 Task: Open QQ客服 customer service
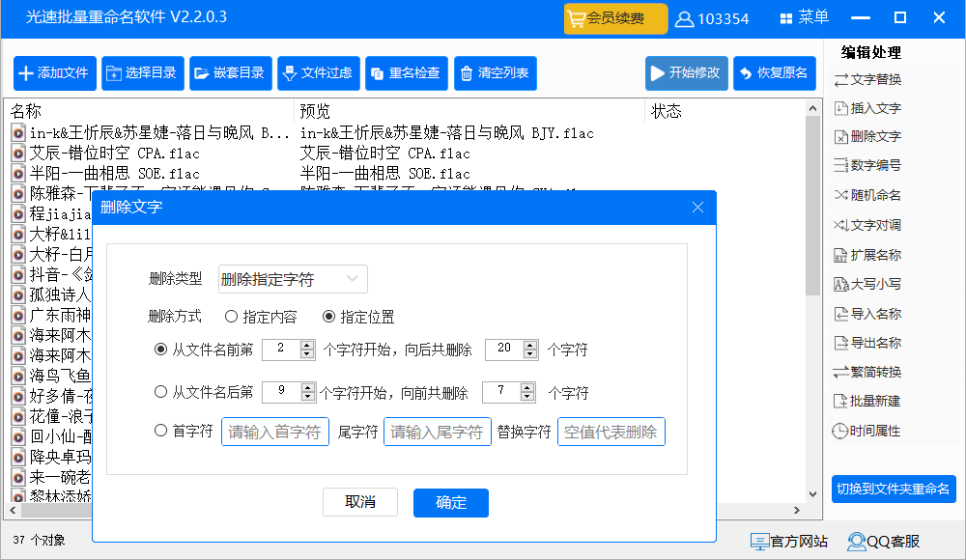884,542
